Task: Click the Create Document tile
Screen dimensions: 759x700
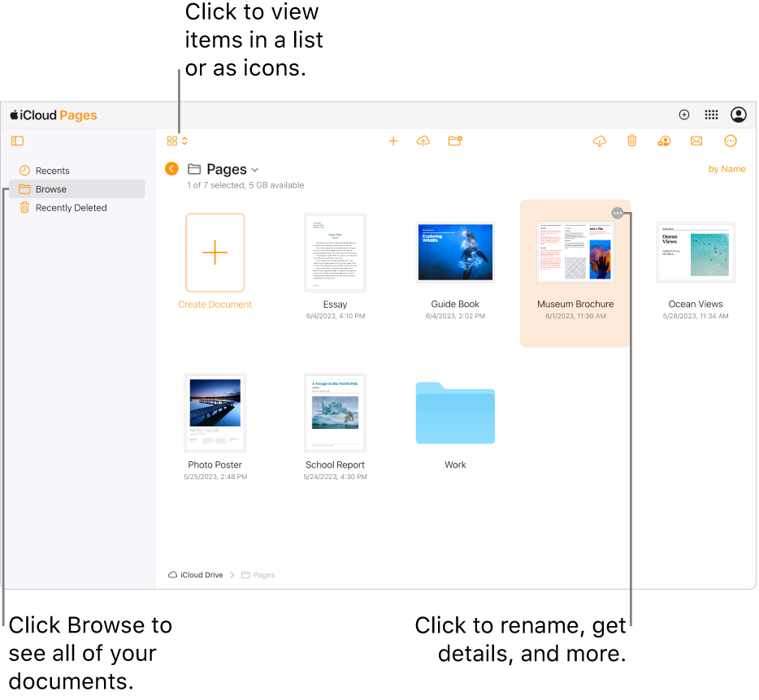Action: click(x=215, y=253)
